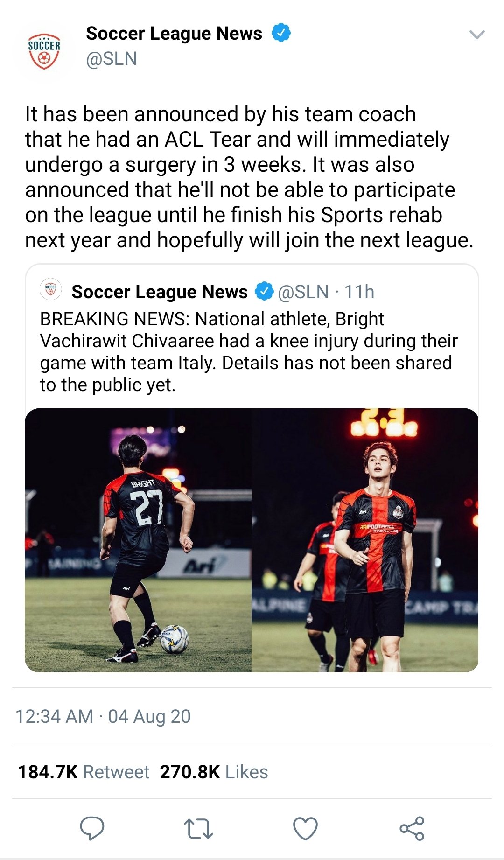Viewport: 504px width, 860px height.
Task: Open photo of Bright number 27 jersey
Action: [x=138, y=540]
